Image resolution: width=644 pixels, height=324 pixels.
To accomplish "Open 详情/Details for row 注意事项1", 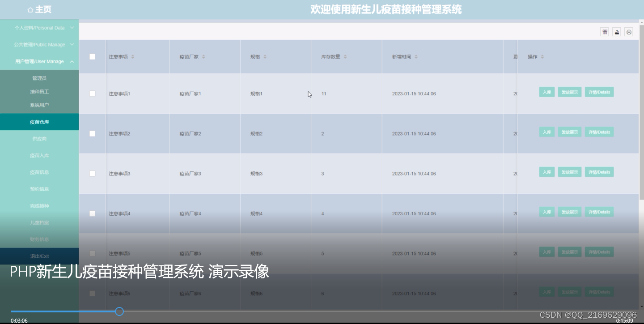I will pos(599,92).
